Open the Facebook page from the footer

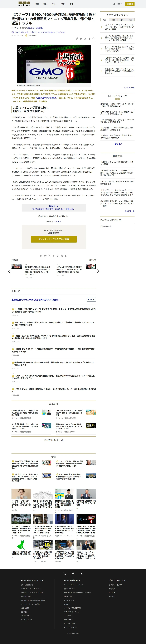[x=73, y=574]
